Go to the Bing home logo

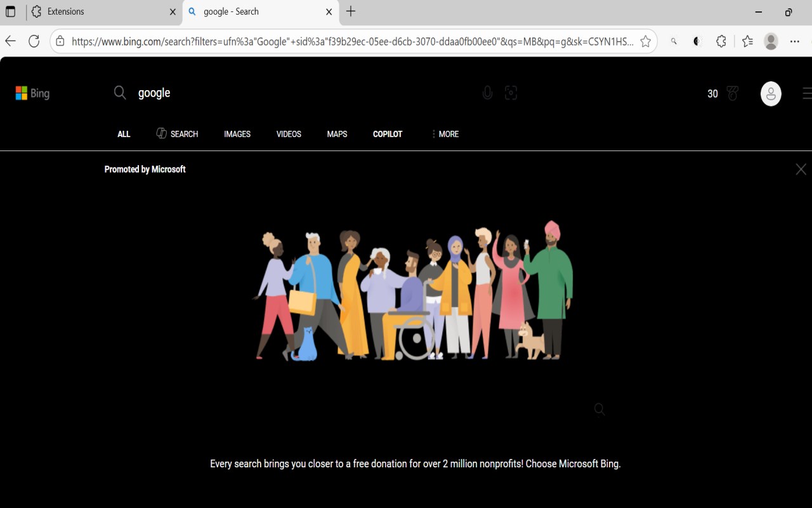pyautogui.click(x=32, y=93)
